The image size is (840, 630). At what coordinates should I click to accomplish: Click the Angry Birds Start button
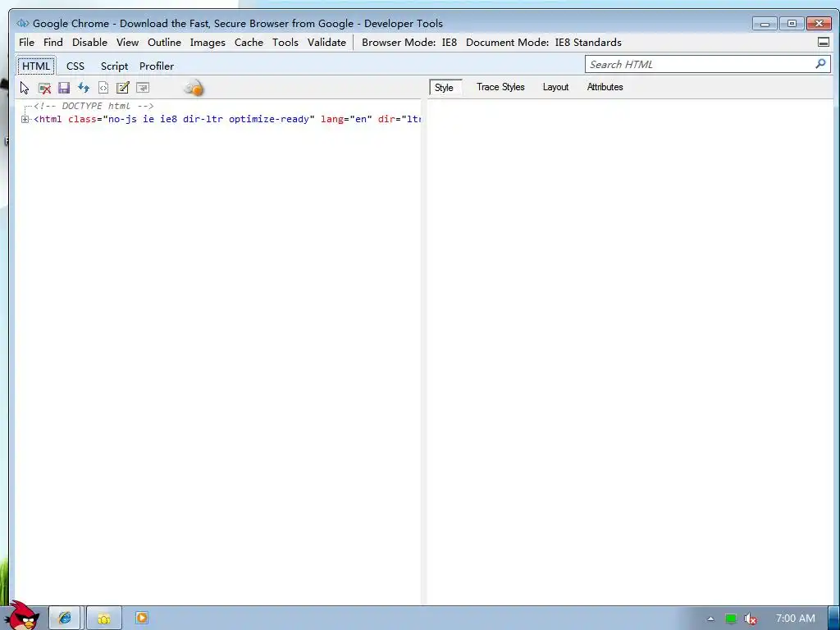tap(22, 615)
